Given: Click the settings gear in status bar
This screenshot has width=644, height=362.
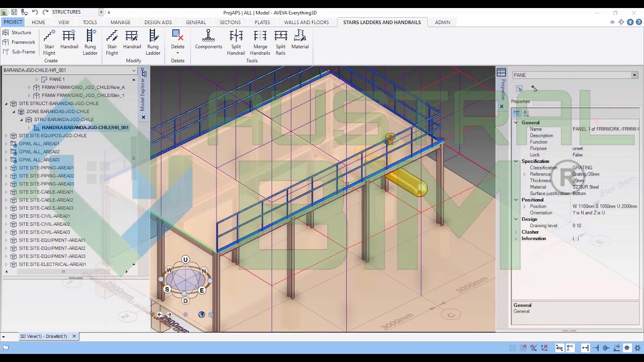Looking at the screenshot, I should [637, 348].
